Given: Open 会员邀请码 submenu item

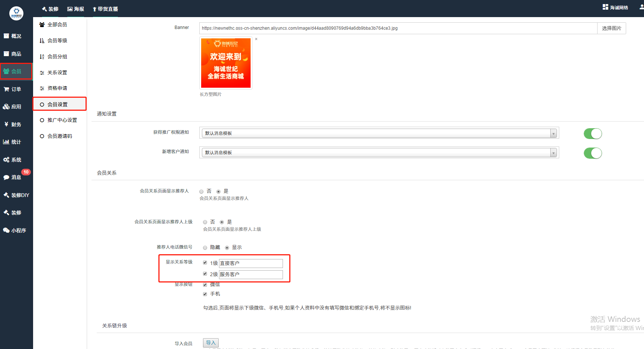Looking at the screenshot, I should [59, 136].
